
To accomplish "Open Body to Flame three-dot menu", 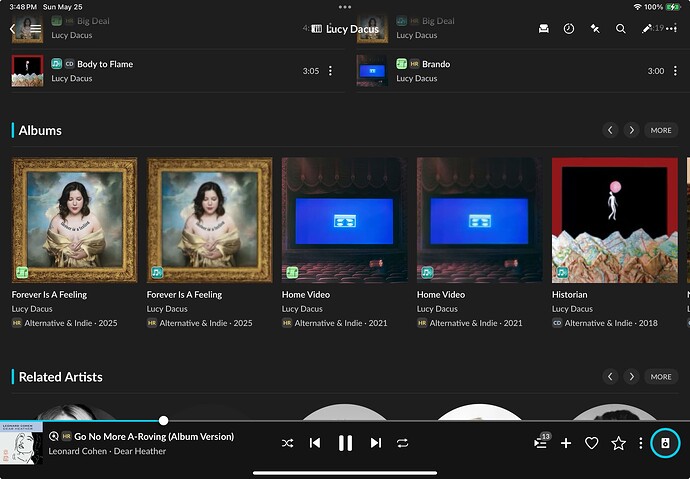I will [x=330, y=71].
